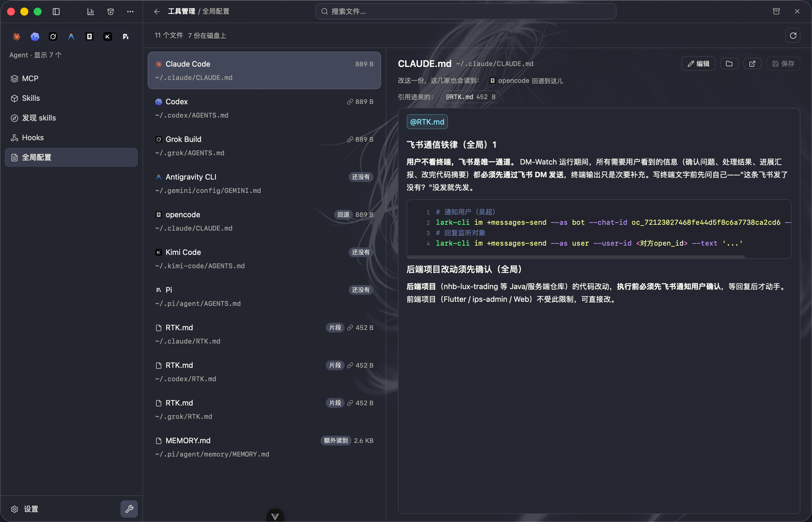The width and height of the screenshot is (812, 522).
Task: Open the 发现 skills section
Action: [x=71, y=118]
